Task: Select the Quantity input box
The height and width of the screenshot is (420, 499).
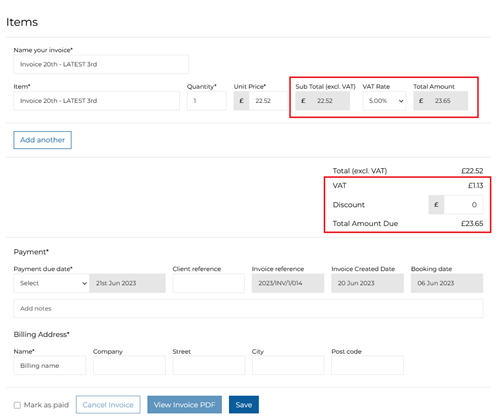Action: tap(207, 101)
